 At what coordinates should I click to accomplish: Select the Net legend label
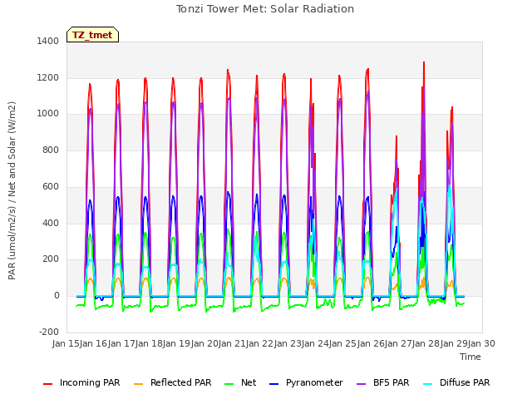[x=249, y=382]
